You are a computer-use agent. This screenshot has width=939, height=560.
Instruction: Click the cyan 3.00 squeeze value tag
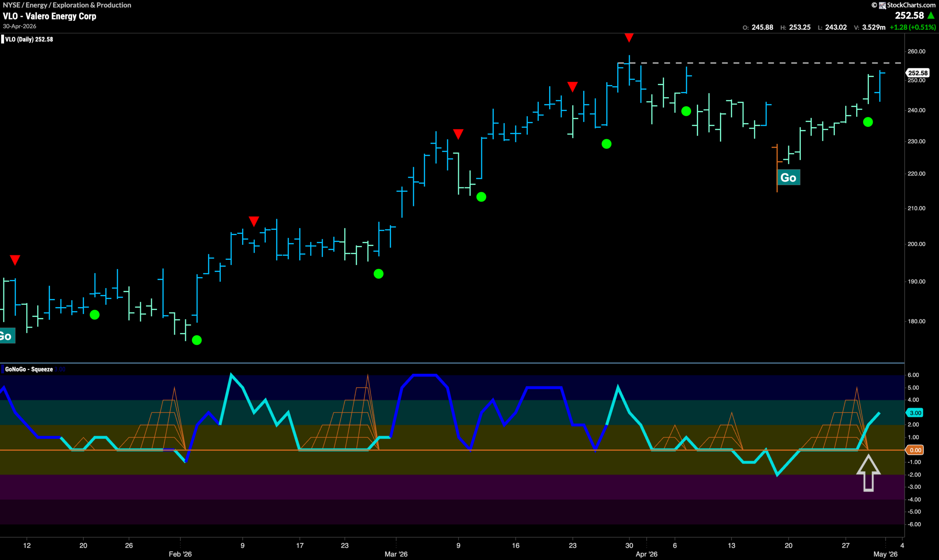915,413
